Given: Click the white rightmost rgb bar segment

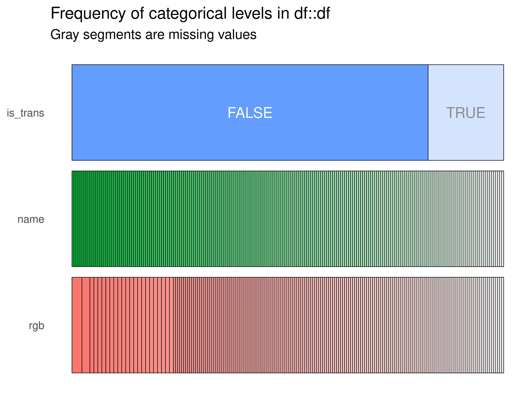Looking at the screenshot, I should coord(503,325).
